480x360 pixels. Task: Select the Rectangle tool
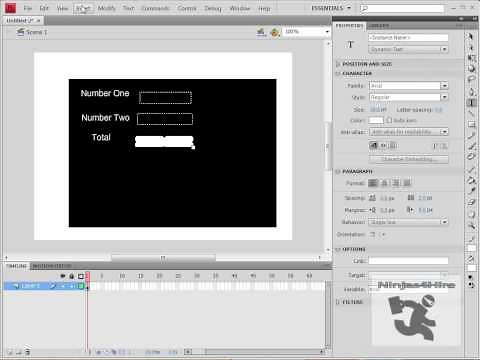point(471,125)
